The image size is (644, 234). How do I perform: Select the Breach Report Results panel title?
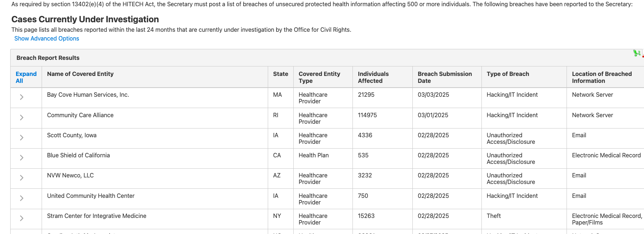(x=48, y=58)
